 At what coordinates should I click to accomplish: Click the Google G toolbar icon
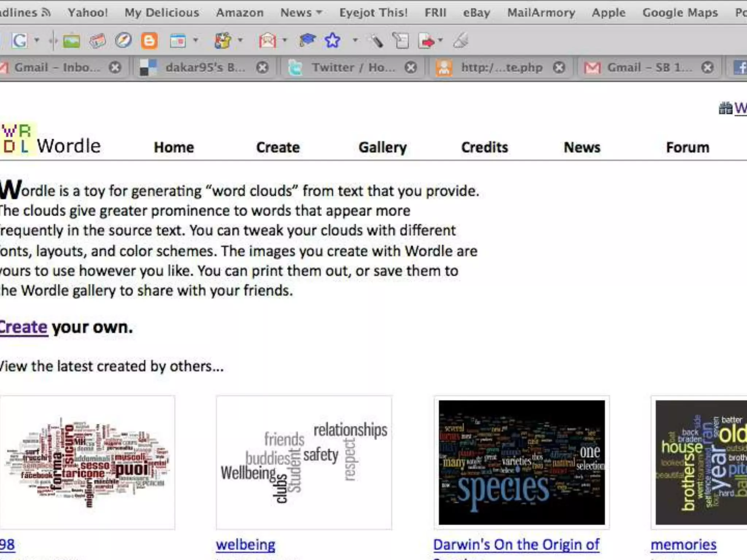pyautogui.click(x=19, y=40)
